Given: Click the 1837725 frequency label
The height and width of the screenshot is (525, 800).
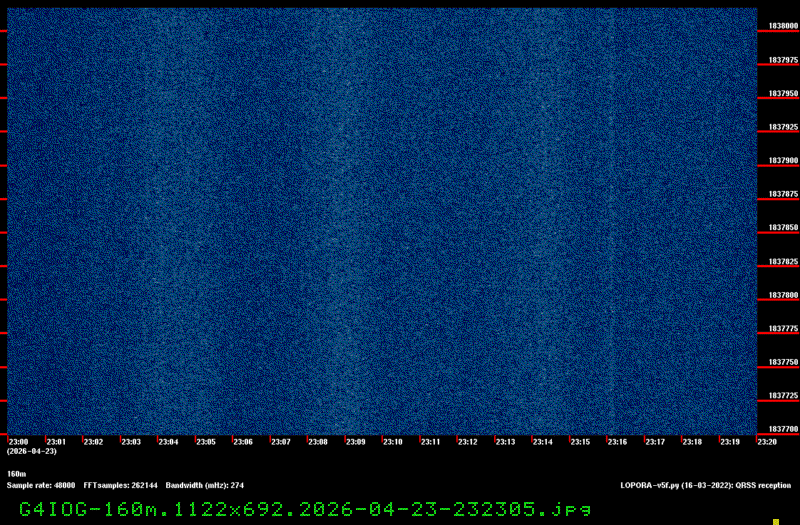Looking at the screenshot, I should pyautogui.click(x=783, y=396).
